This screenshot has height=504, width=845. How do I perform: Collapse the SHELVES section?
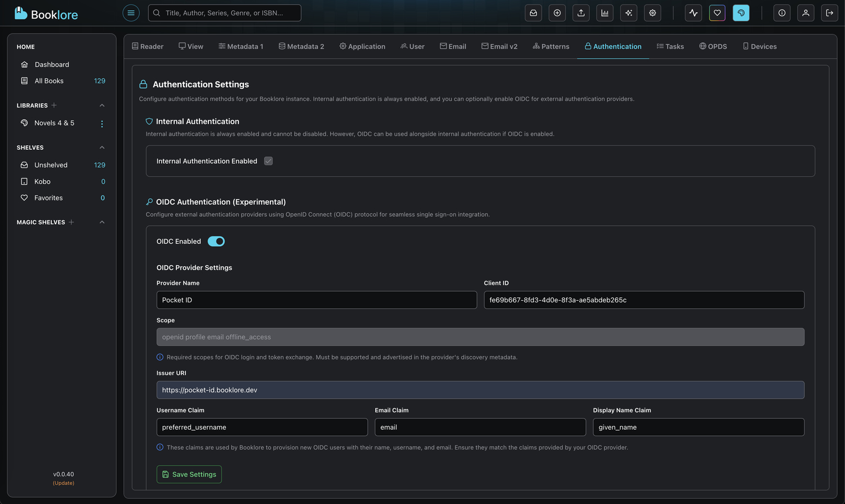point(102,147)
